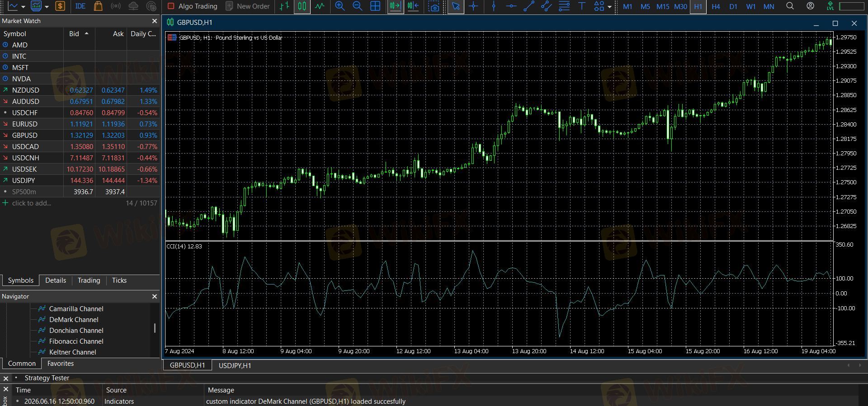Select the H1 timeframe button
Viewport: 868px width, 406px height.
(698, 6)
